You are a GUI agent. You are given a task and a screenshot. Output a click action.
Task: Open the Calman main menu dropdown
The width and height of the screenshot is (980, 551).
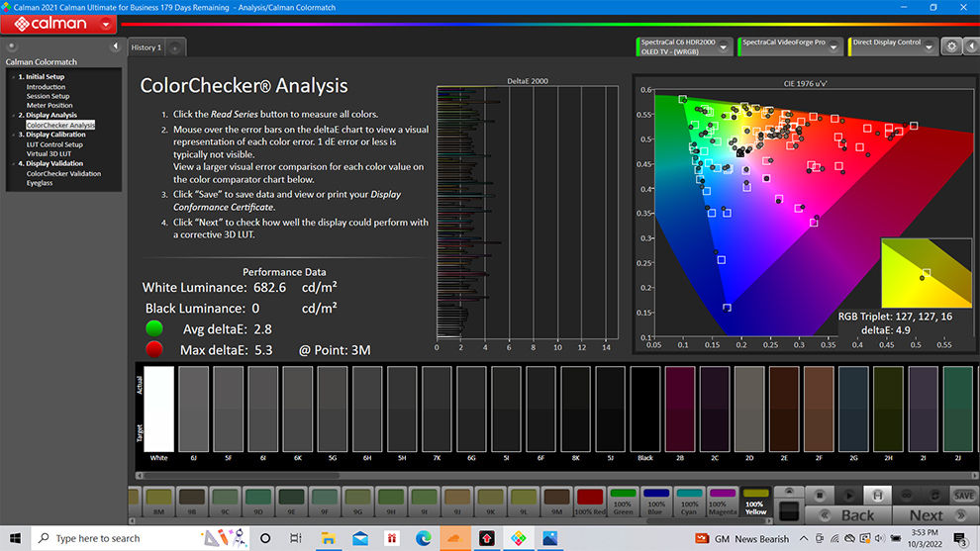[x=106, y=25]
